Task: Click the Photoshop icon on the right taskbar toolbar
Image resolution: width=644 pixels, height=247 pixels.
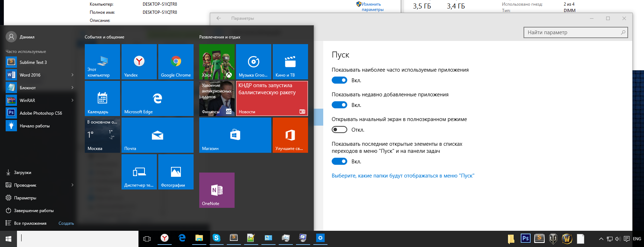Action: pyautogui.click(x=525, y=238)
